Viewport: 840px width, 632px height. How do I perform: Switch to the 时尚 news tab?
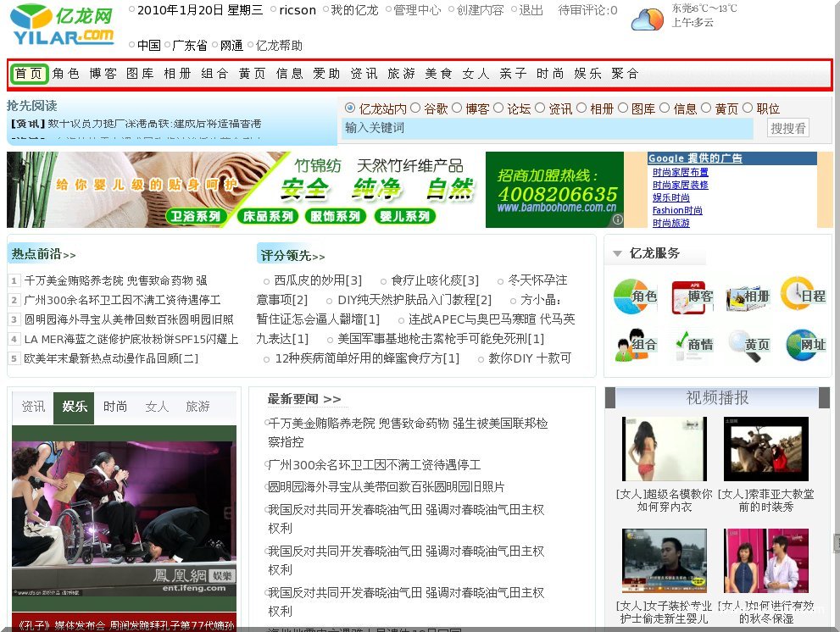115,407
